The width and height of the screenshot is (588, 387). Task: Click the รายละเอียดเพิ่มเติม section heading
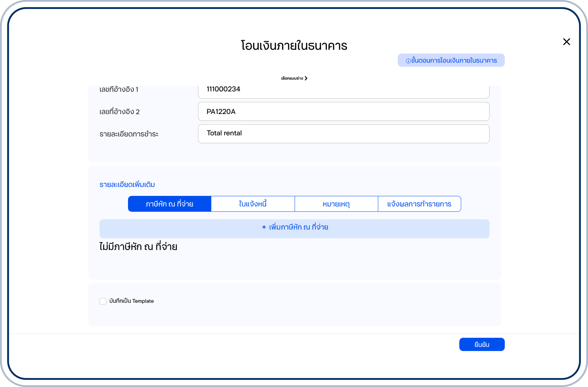pyautogui.click(x=127, y=185)
